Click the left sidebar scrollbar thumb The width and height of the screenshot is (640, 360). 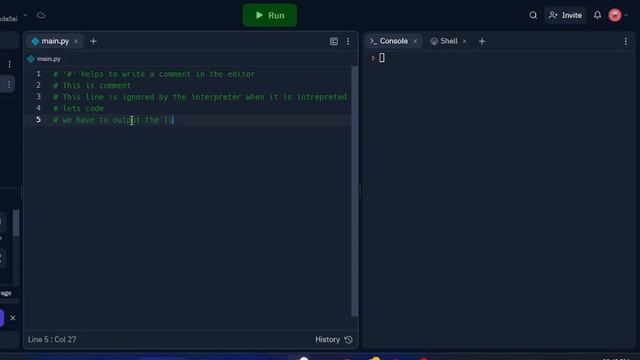[x=16, y=223]
